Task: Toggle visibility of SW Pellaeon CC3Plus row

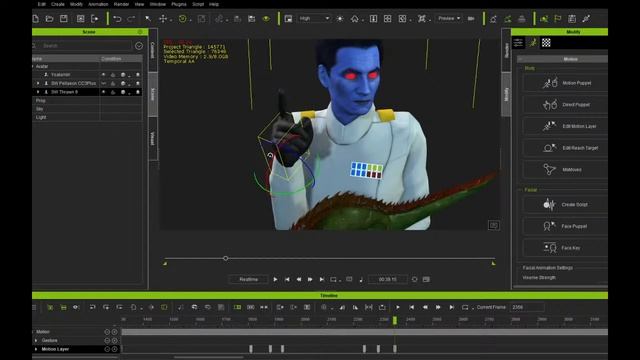Action: pyautogui.click(x=103, y=83)
